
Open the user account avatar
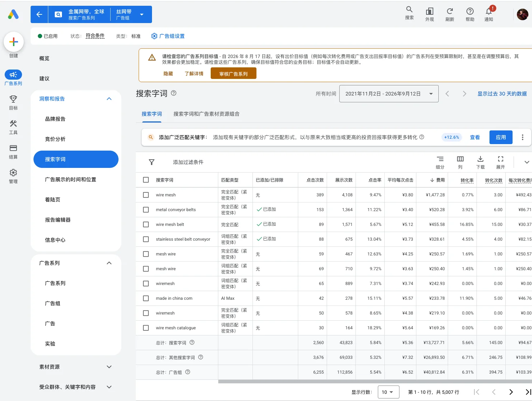point(522,14)
